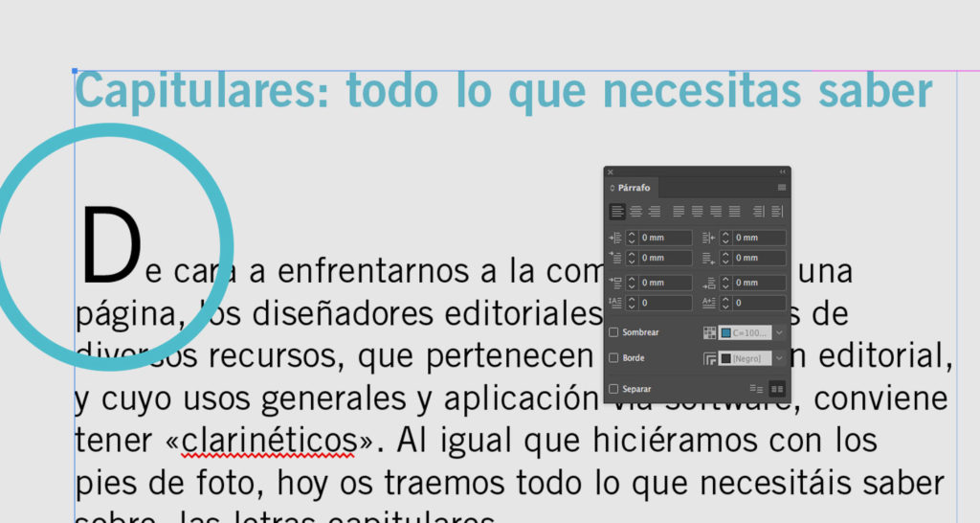Screen dimensions: 980x523
Task: Click the right indent stepper arrows
Action: click(x=725, y=238)
